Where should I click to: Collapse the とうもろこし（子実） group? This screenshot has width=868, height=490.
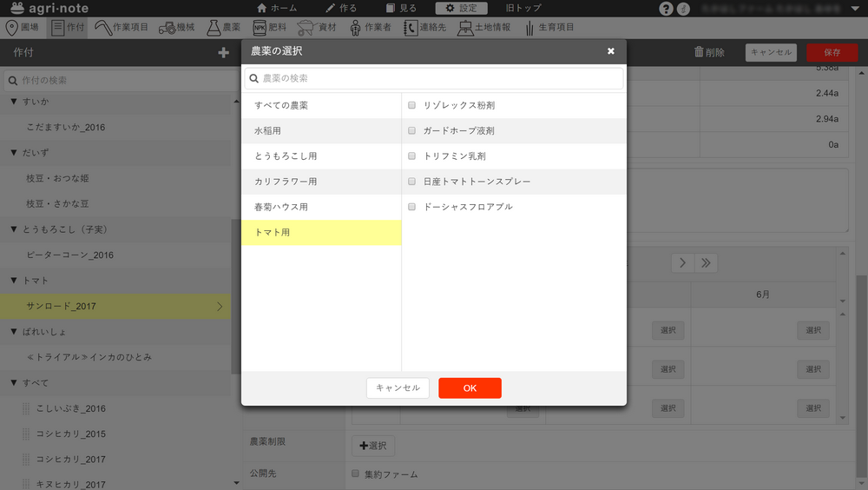pyautogui.click(x=14, y=229)
